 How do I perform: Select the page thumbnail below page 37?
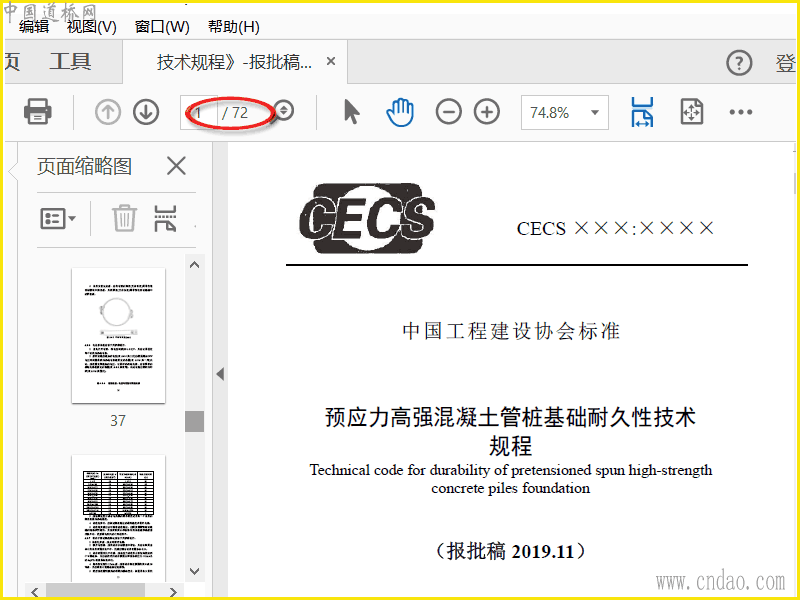118,519
